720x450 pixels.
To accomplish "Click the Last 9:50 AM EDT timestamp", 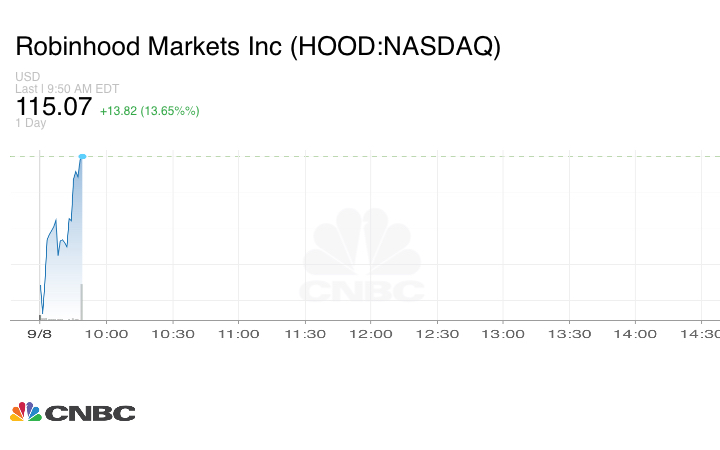I will point(67,88).
